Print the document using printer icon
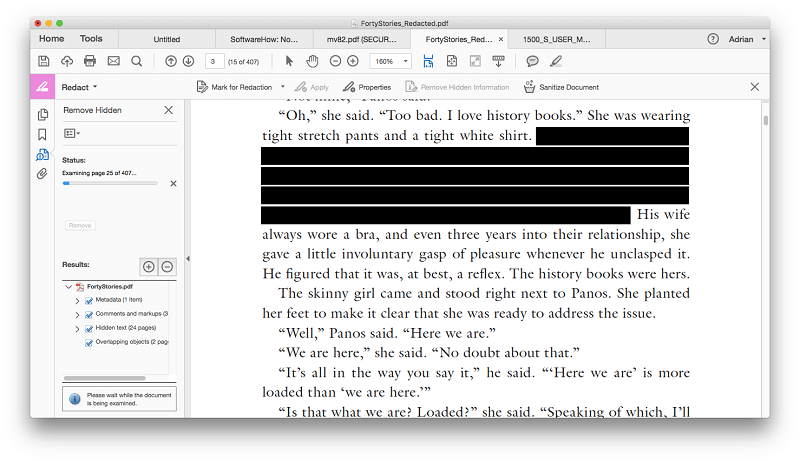800x461 pixels. 90,61
